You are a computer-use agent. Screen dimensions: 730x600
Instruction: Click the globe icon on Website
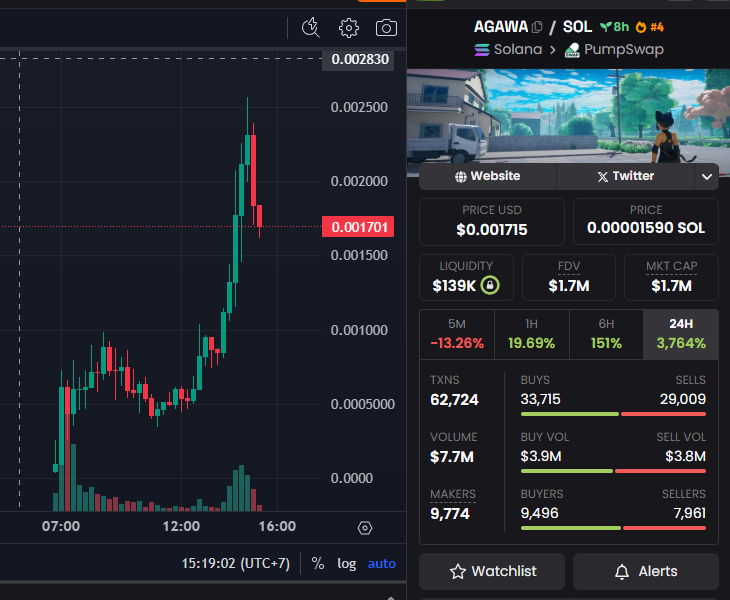click(x=460, y=176)
